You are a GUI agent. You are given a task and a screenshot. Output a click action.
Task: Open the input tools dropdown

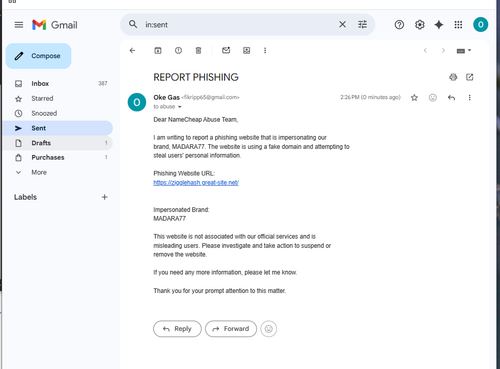tap(464, 51)
